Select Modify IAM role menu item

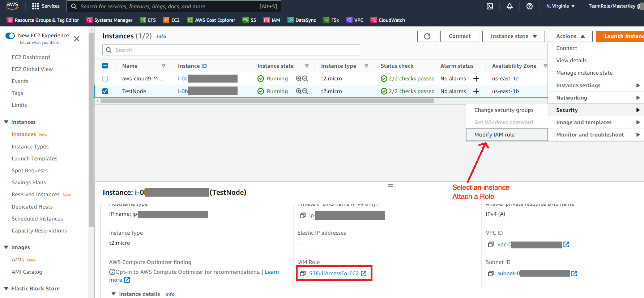click(x=507, y=135)
